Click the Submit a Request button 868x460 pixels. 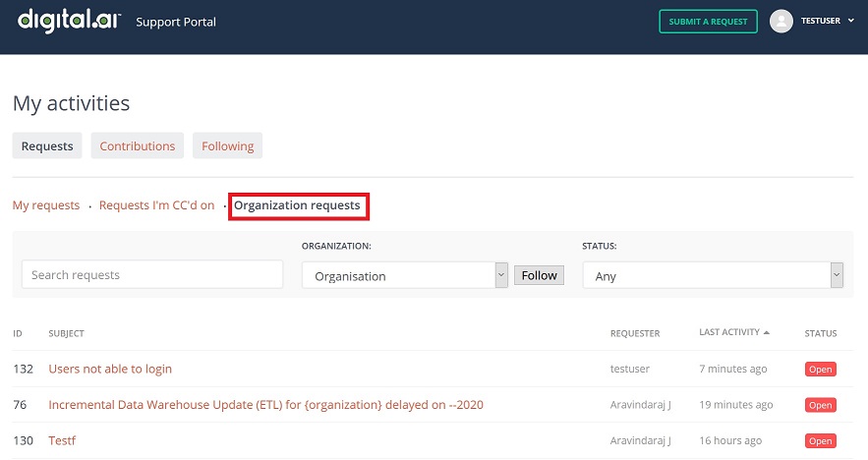pyautogui.click(x=708, y=22)
